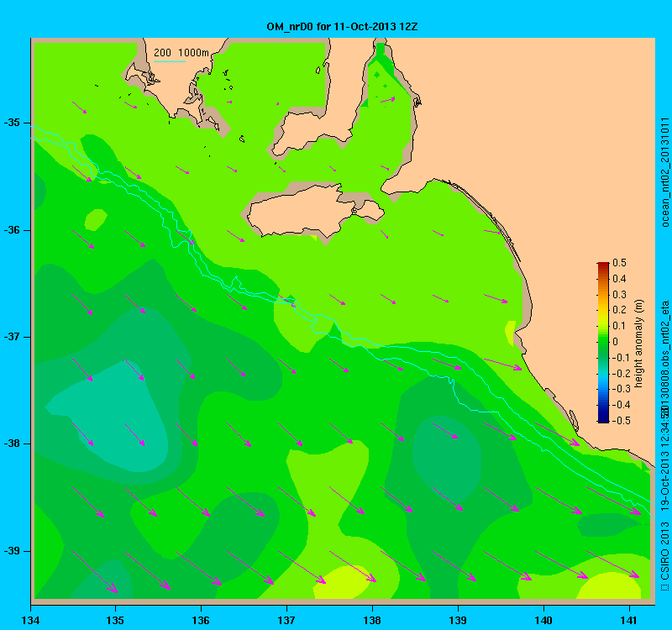Click the -0.2 value on the color scale
Image resolution: width=672 pixels, height=630 pixels.
(621, 373)
